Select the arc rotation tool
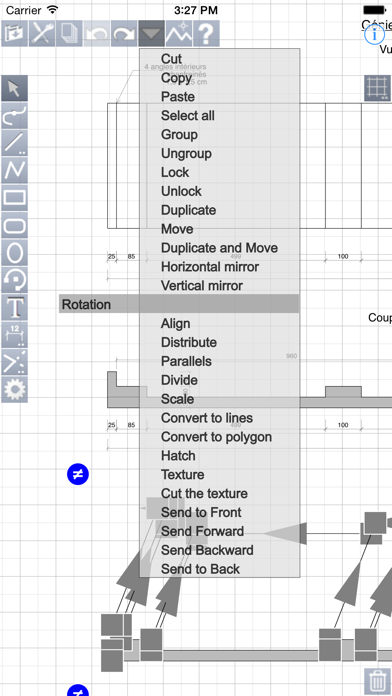Viewport: 392px width, 696px height. [x=15, y=280]
